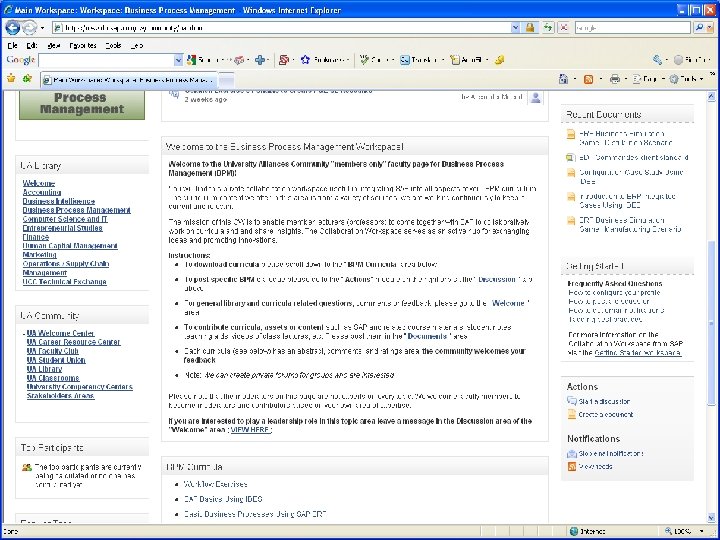Click the user avatar icon near top of page
This screenshot has height=540, width=720.
[535, 97]
